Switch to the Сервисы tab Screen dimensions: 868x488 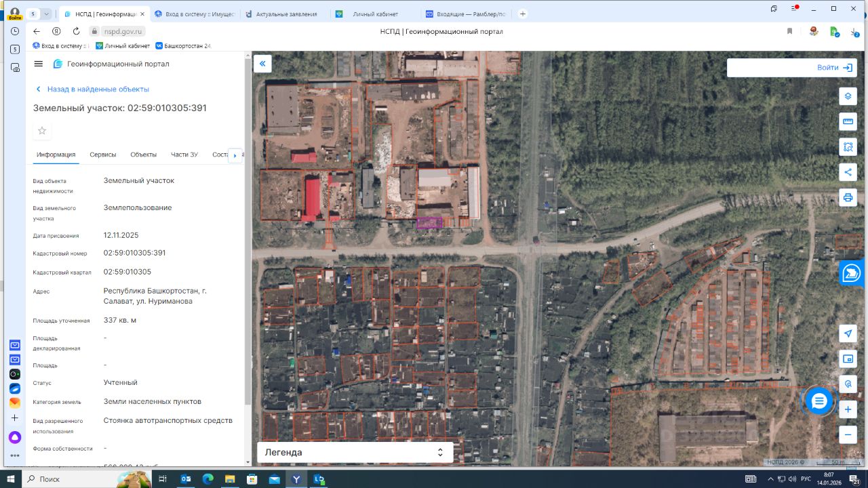point(103,155)
